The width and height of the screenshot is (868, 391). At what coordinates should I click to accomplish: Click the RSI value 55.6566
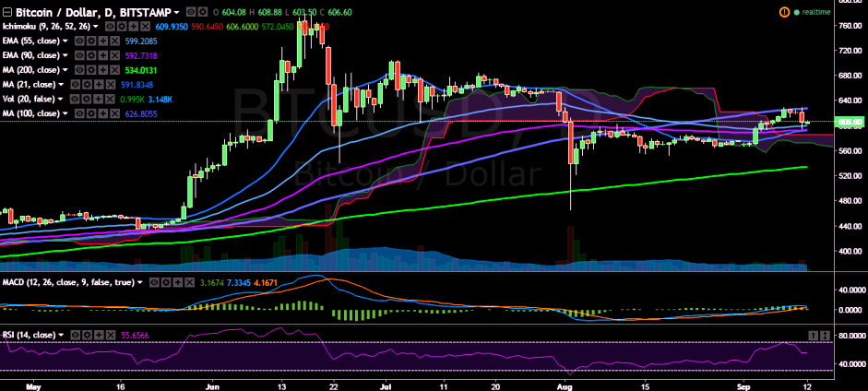tap(135, 335)
